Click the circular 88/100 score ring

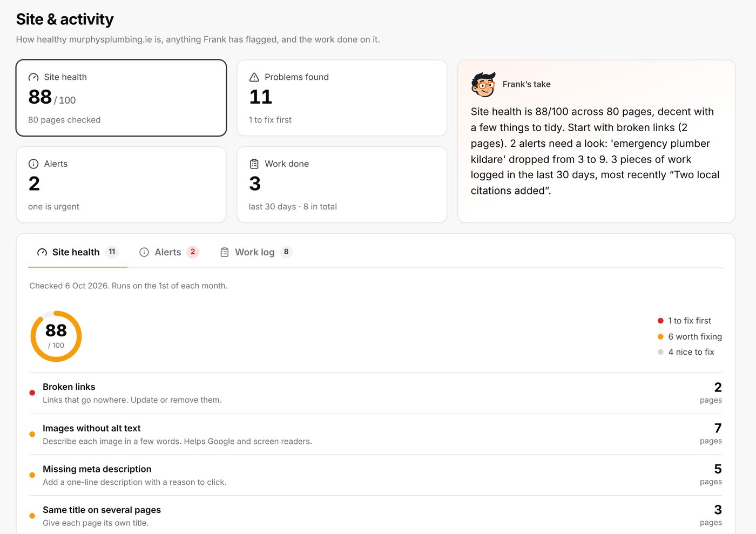tap(56, 336)
